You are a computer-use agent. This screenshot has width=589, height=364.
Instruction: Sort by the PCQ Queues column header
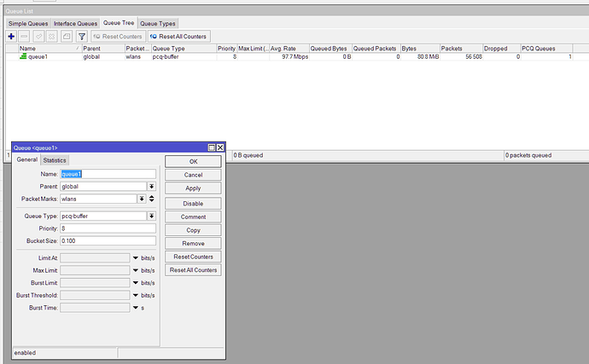[546, 49]
